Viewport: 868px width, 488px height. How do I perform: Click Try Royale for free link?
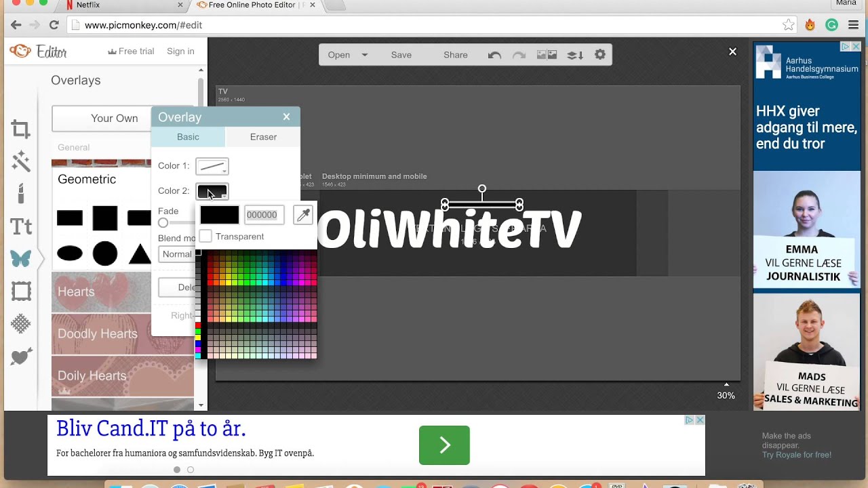(797, 455)
